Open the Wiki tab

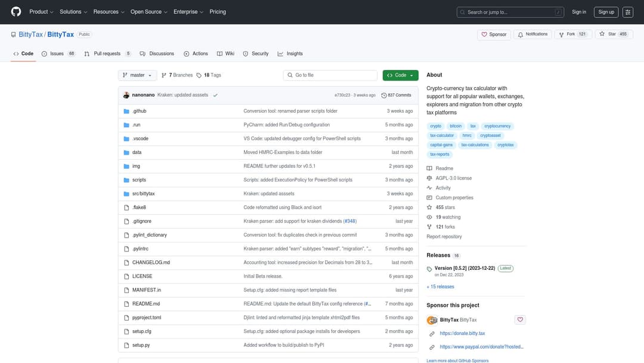[225, 54]
